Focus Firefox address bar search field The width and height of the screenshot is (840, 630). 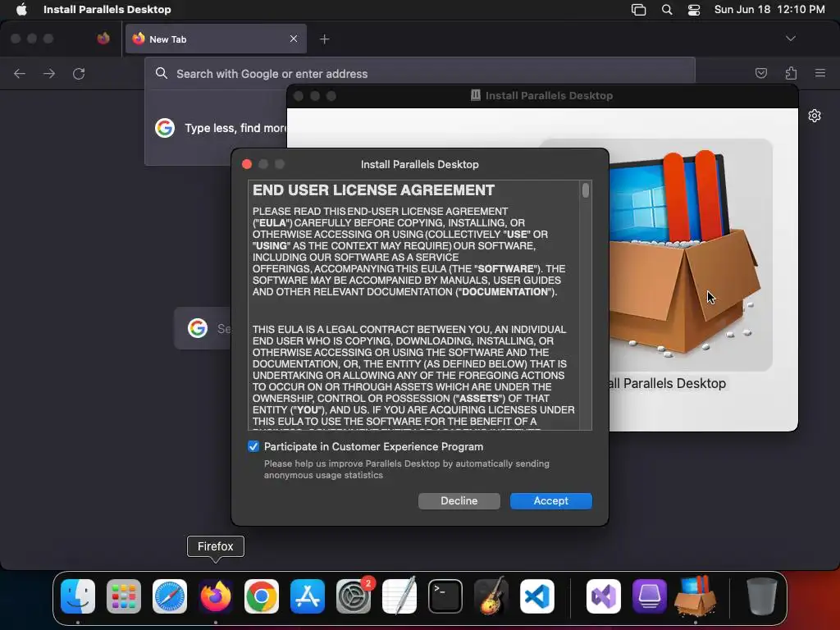[x=419, y=73]
